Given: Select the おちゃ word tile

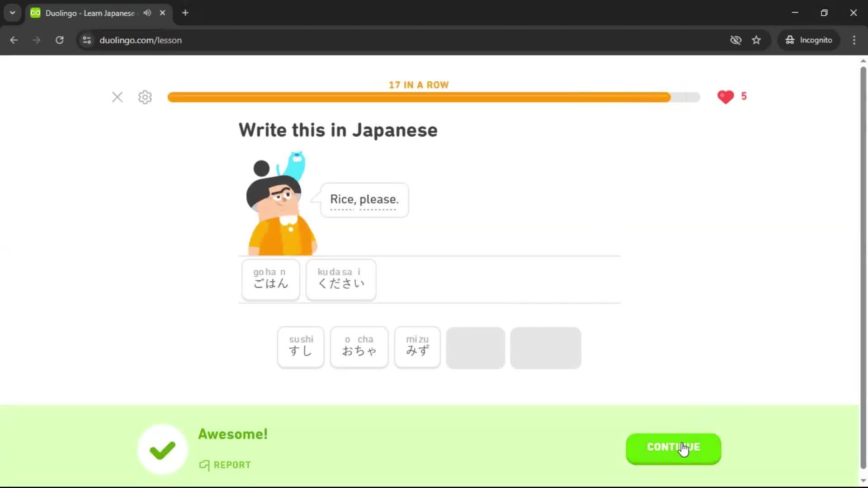Looking at the screenshot, I should 359,347.
